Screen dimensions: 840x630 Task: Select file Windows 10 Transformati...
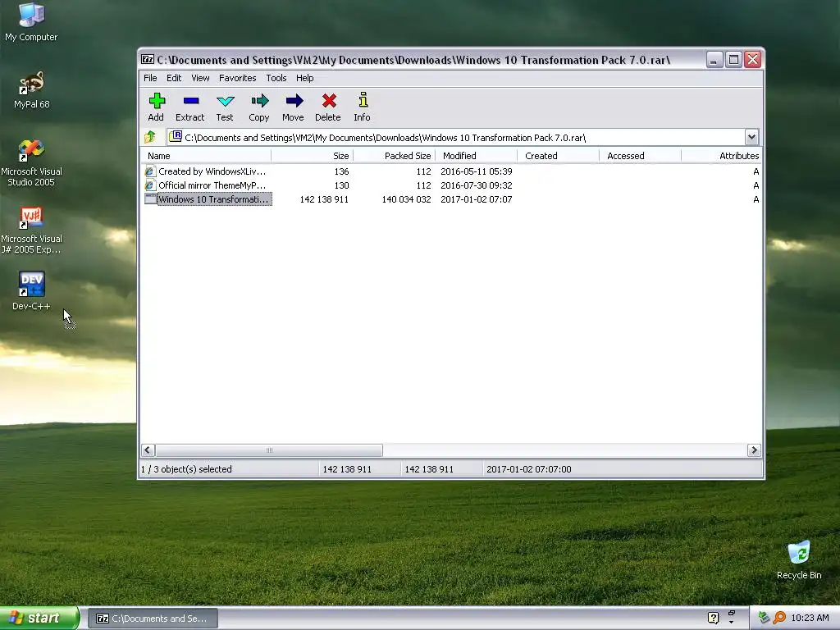coord(213,199)
